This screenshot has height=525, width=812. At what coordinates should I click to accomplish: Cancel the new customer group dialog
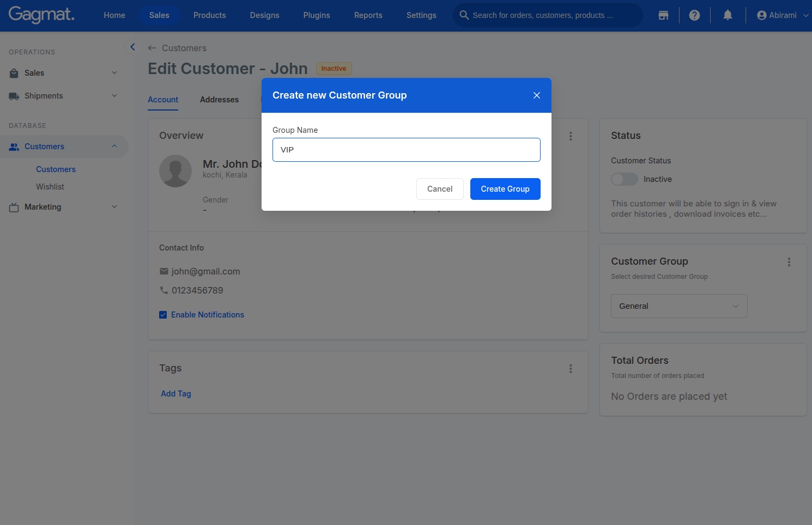coord(440,189)
